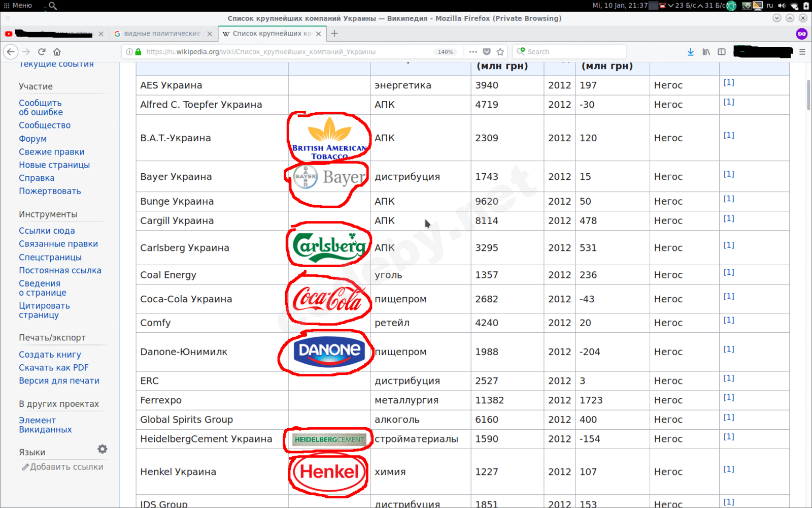Click the Danone logo thumbnail
This screenshot has height=508, width=812.
click(329, 352)
